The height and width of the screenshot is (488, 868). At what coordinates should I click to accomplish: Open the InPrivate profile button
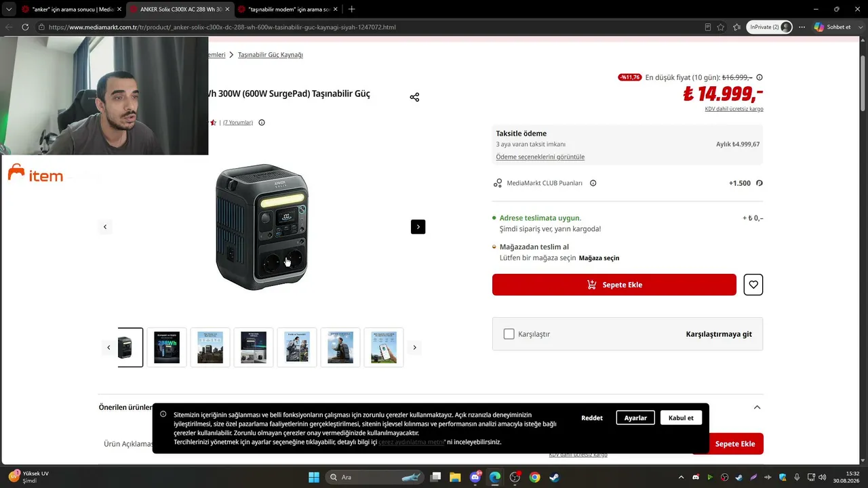(x=770, y=27)
